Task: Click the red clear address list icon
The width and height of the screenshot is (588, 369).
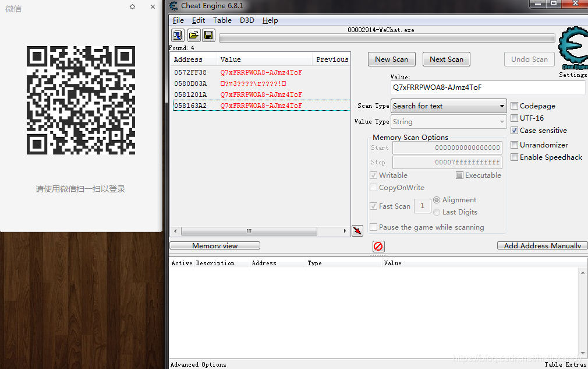Action: 378,246
